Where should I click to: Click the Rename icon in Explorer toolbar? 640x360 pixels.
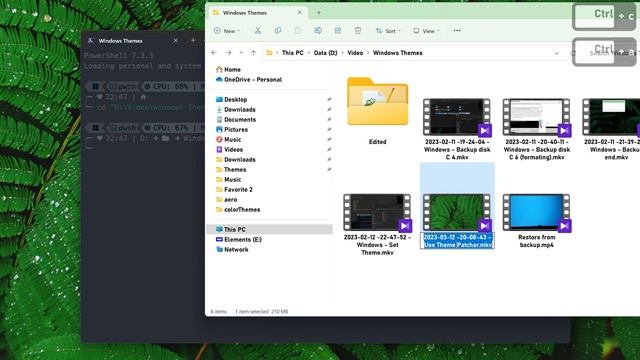[x=318, y=31]
